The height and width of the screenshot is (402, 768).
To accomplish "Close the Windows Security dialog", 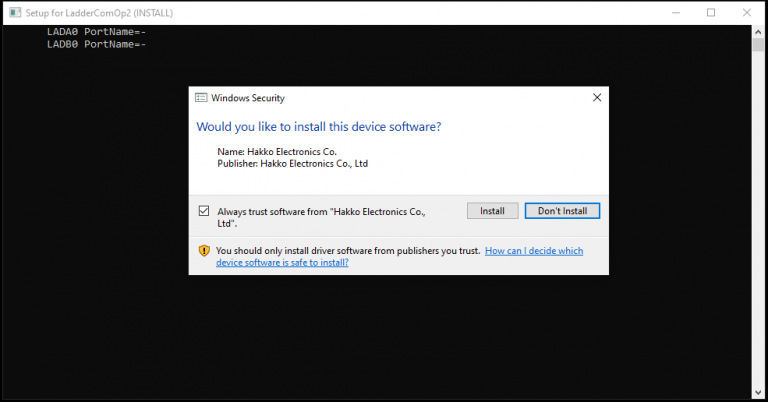I will [x=596, y=98].
